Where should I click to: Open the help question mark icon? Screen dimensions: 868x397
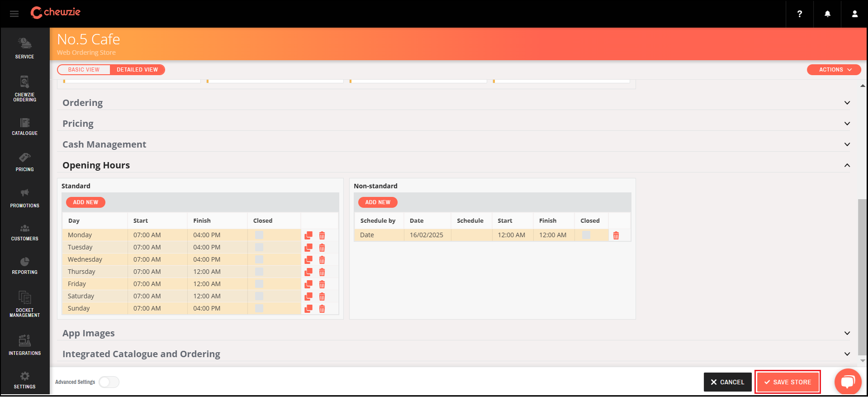[x=799, y=14]
